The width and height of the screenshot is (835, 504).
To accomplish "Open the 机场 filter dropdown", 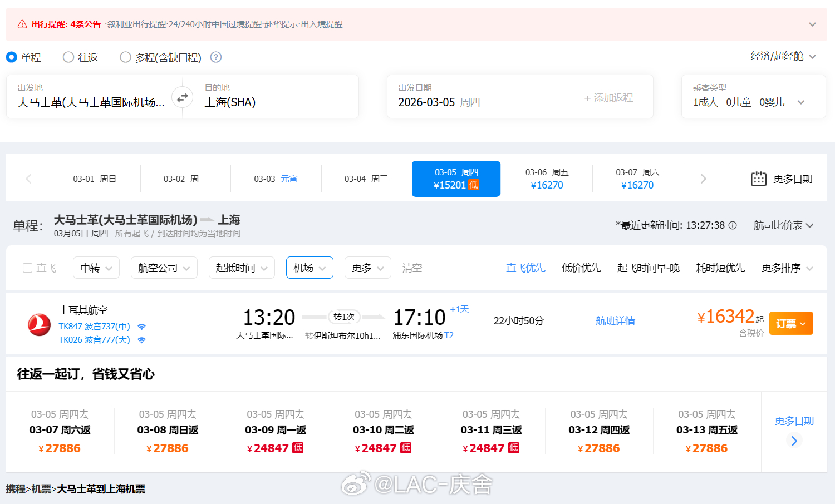I will 310,268.
